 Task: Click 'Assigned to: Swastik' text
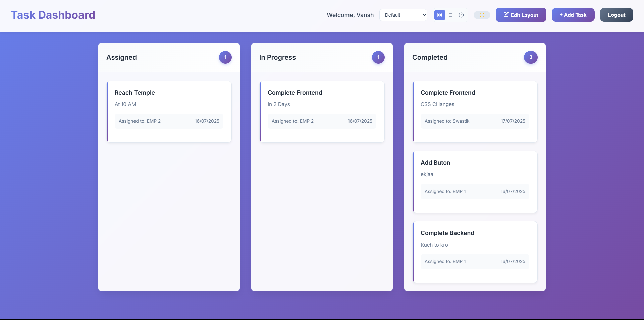pyautogui.click(x=447, y=121)
